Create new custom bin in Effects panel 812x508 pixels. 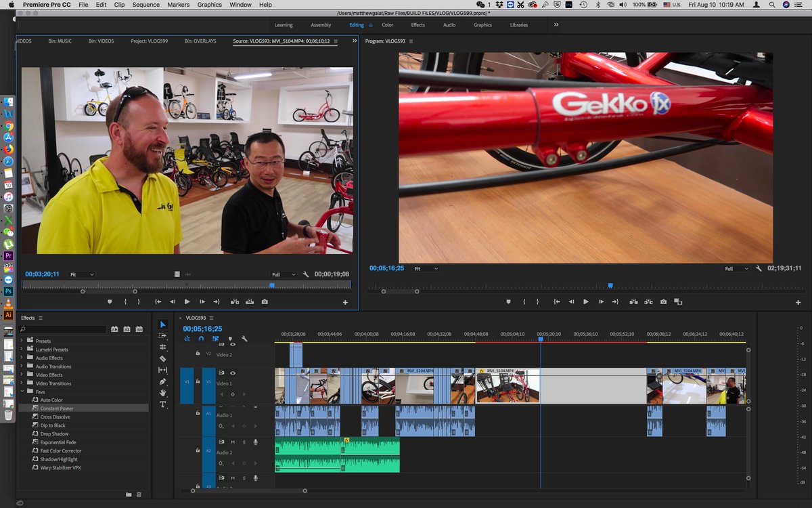tap(129, 494)
